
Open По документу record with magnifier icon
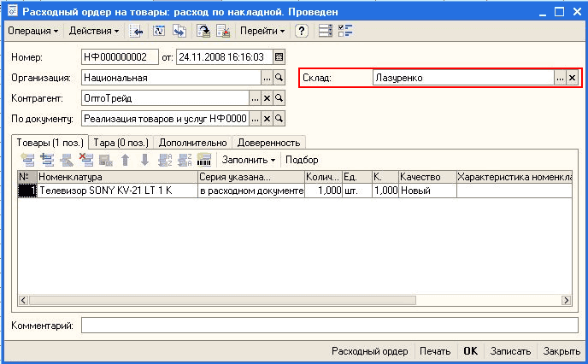(x=279, y=119)
